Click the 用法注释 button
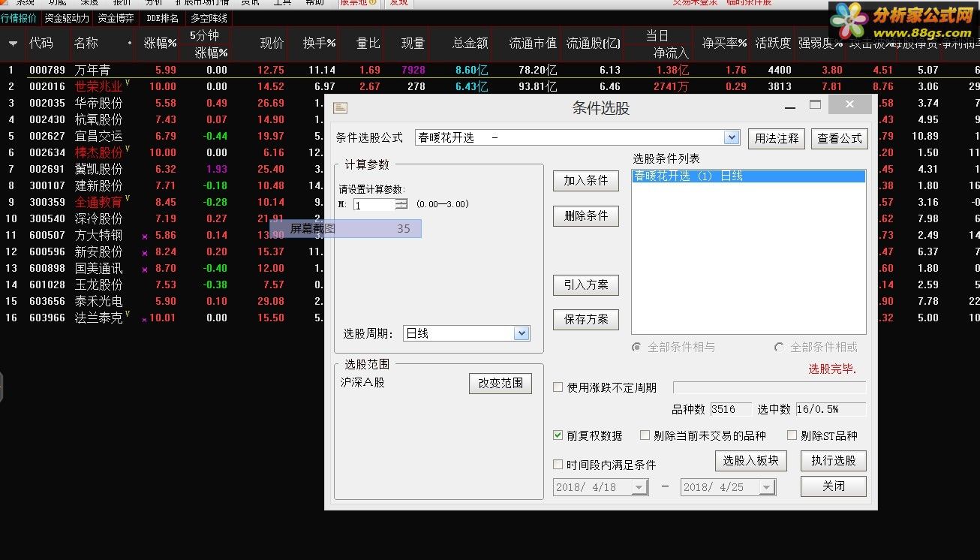This screenshot has height=560, width=980. pos(777,139)
